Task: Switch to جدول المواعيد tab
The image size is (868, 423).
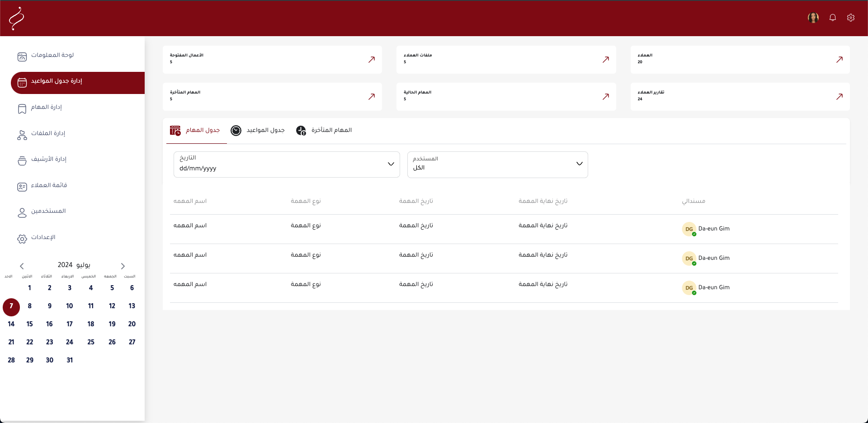Action: tap(258, 131)
